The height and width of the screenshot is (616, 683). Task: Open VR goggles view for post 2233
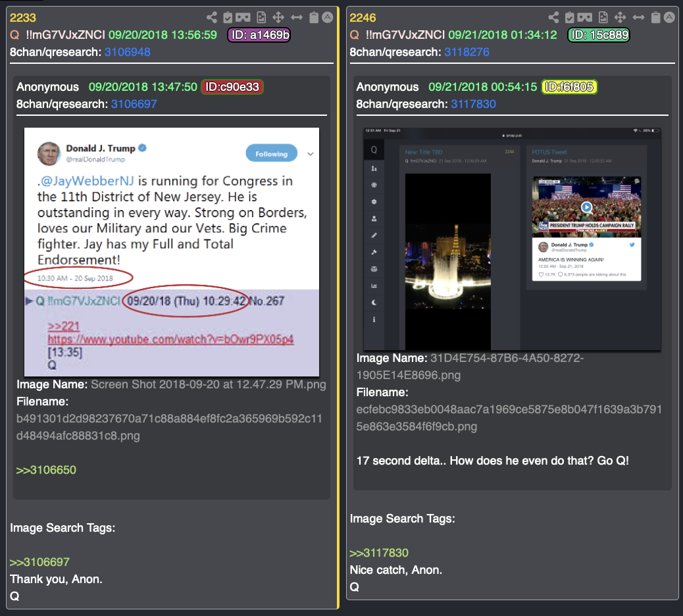[243, 17]
